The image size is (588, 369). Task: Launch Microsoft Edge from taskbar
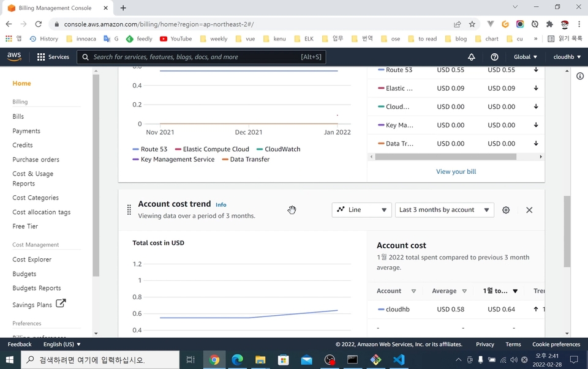[x=237, y=360]
